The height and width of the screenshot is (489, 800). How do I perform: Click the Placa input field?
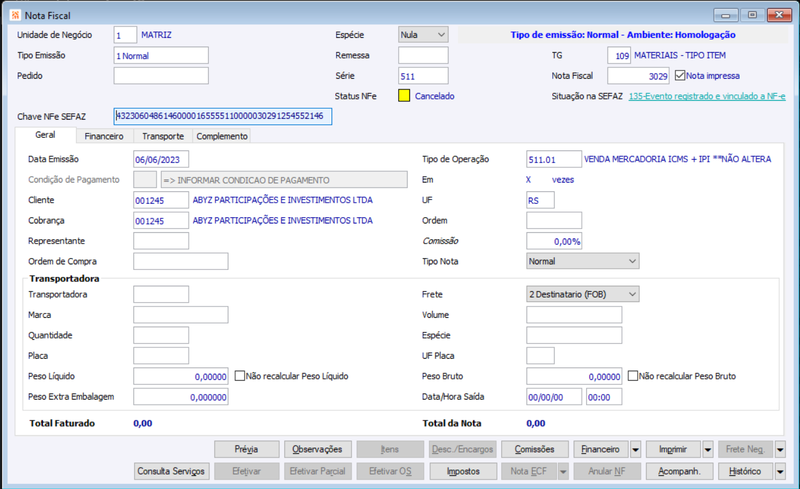click(x=161, y=356)
